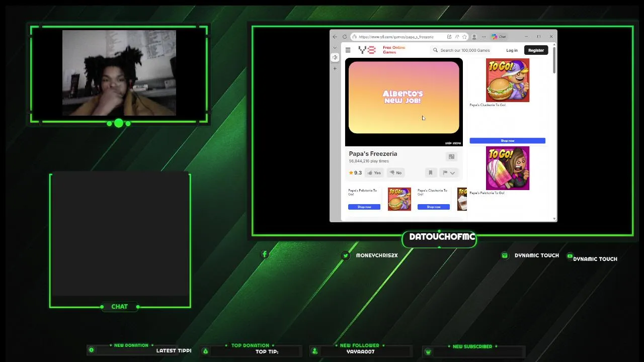Open the browser profile avatar

pyautogui.click(x=474, y=37)
